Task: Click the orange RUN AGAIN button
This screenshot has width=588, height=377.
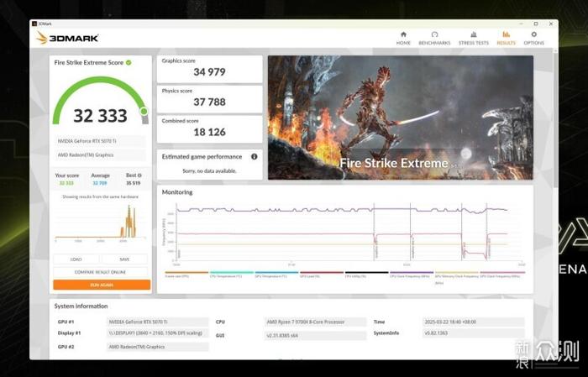Action: 102,285
